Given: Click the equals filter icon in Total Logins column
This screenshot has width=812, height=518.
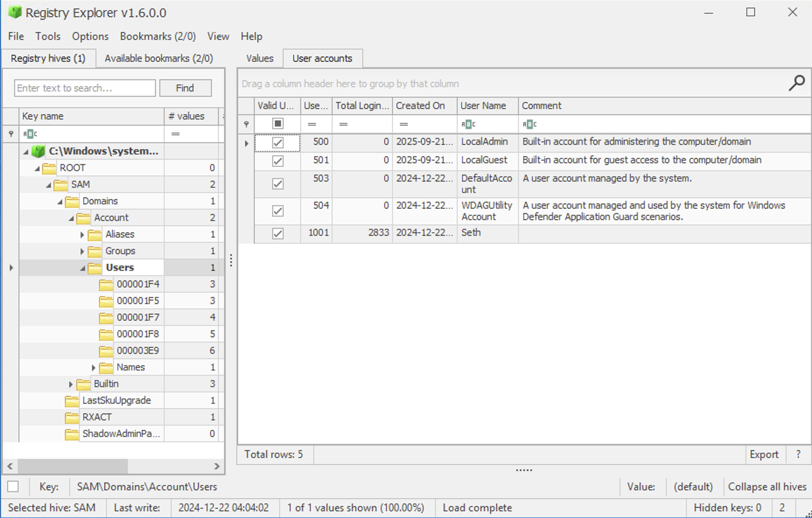Looking at the screenshot, I should pos(344,124).
